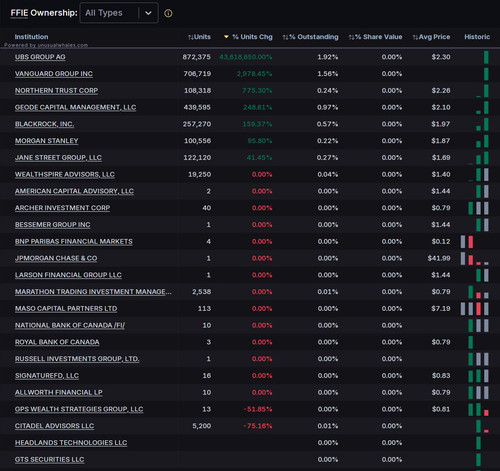Click the 1.92% outstanding value
The height and width of the screenshot is (471, 500).
click(x=327, y=57)
